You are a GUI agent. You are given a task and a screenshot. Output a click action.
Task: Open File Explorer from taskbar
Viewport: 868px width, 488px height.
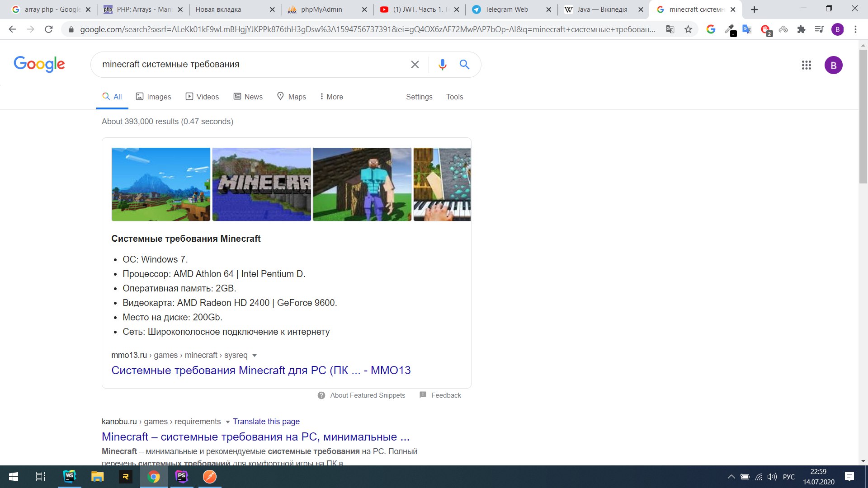click(97, 477)
